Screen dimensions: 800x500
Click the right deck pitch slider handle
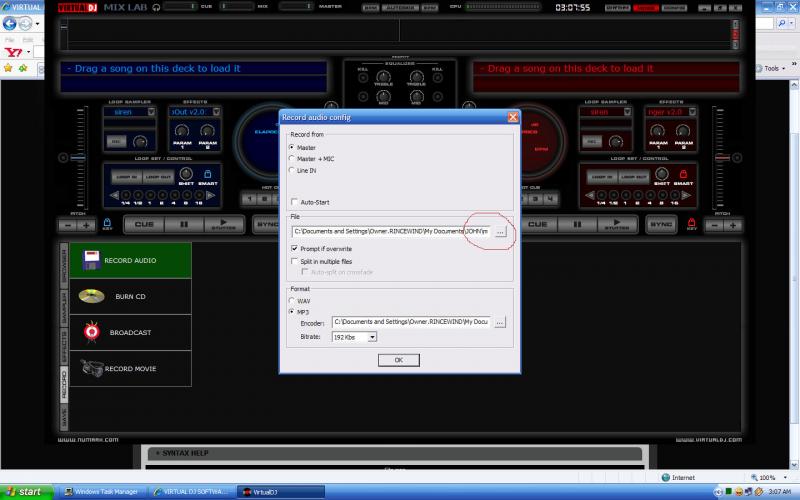tap(722, 158)
